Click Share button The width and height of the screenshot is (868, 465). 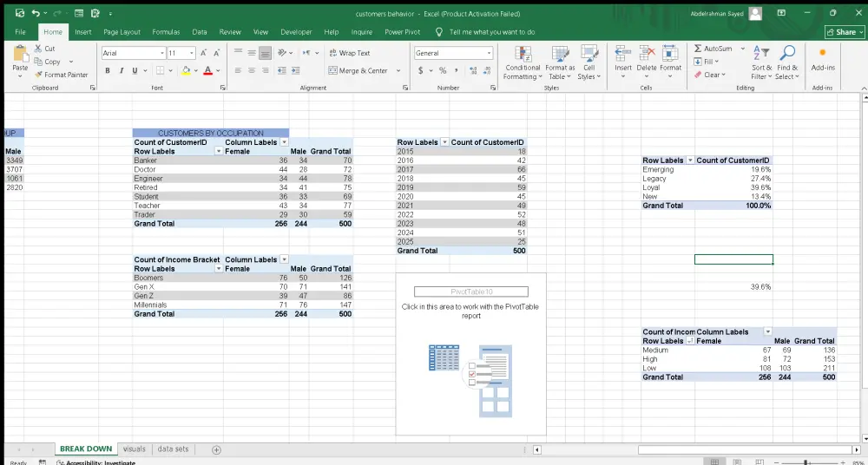pyautogui.click(x=845, y=32)
